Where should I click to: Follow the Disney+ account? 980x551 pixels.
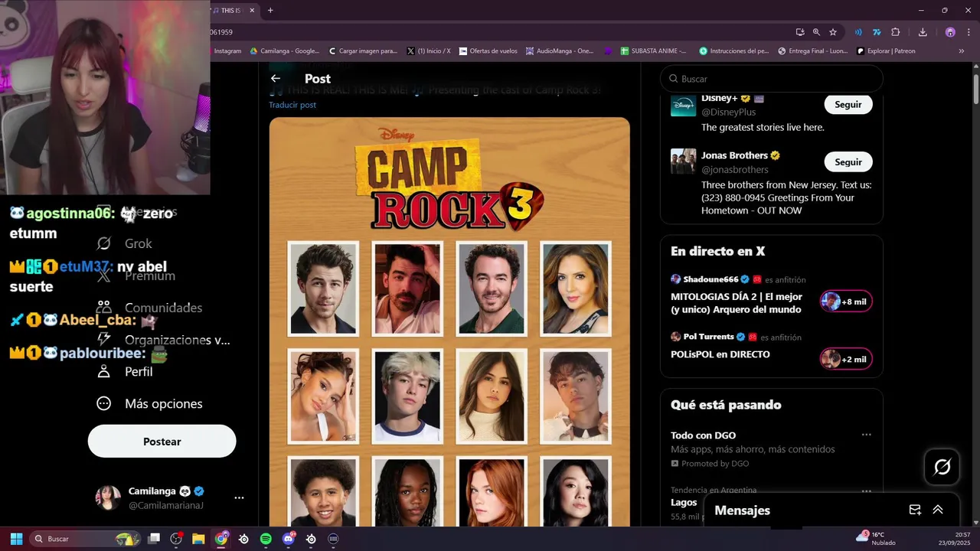[848, 104]
